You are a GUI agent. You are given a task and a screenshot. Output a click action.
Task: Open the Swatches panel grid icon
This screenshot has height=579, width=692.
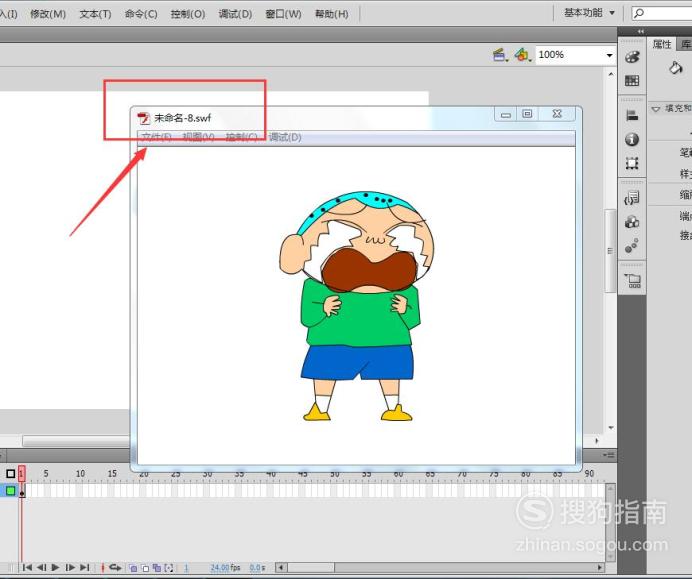click(x=632, y=80)
